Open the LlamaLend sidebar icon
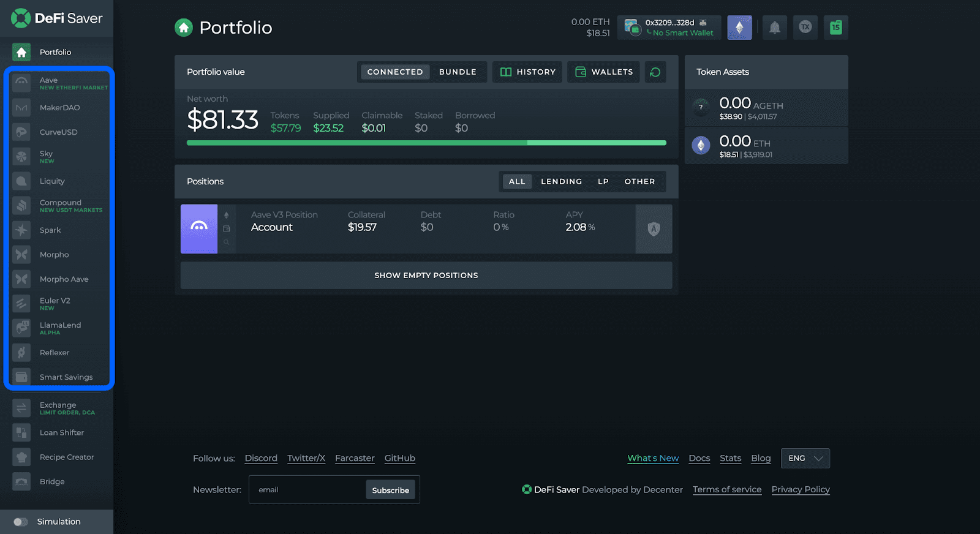This screenshot has width=980, height=534. [21, 328]
